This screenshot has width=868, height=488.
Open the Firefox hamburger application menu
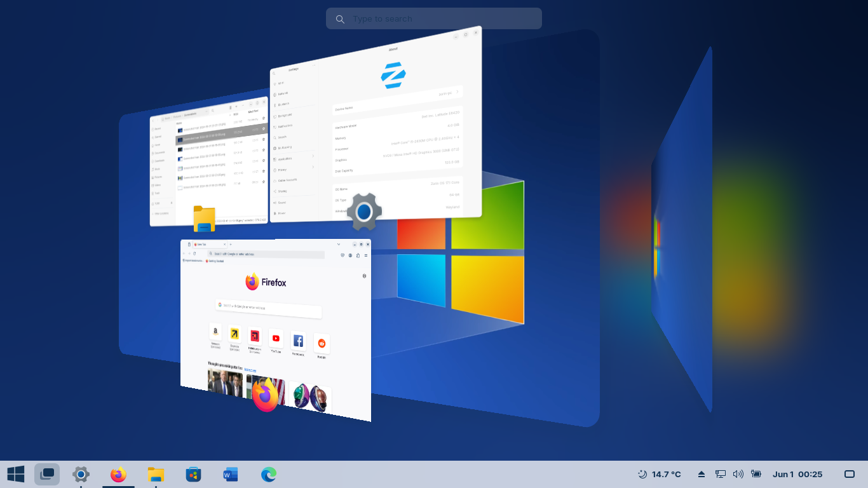[x=366, y=255]
